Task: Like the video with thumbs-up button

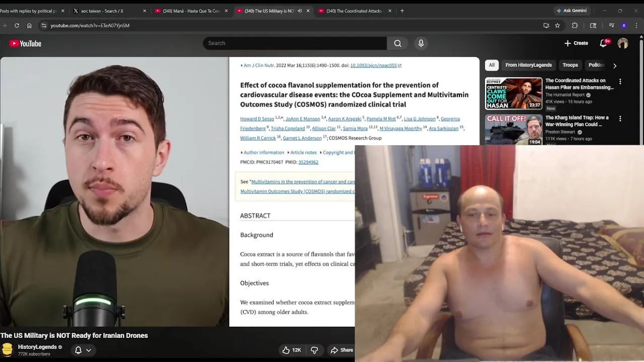Action: pyautogui.click(x=291, y=350)
